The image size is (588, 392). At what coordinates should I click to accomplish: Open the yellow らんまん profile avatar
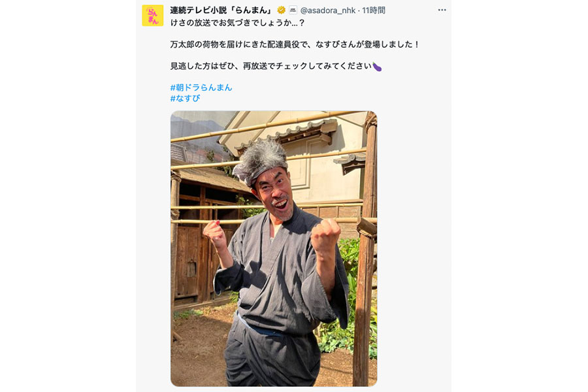pyautogui.click(x=152, y=16)
